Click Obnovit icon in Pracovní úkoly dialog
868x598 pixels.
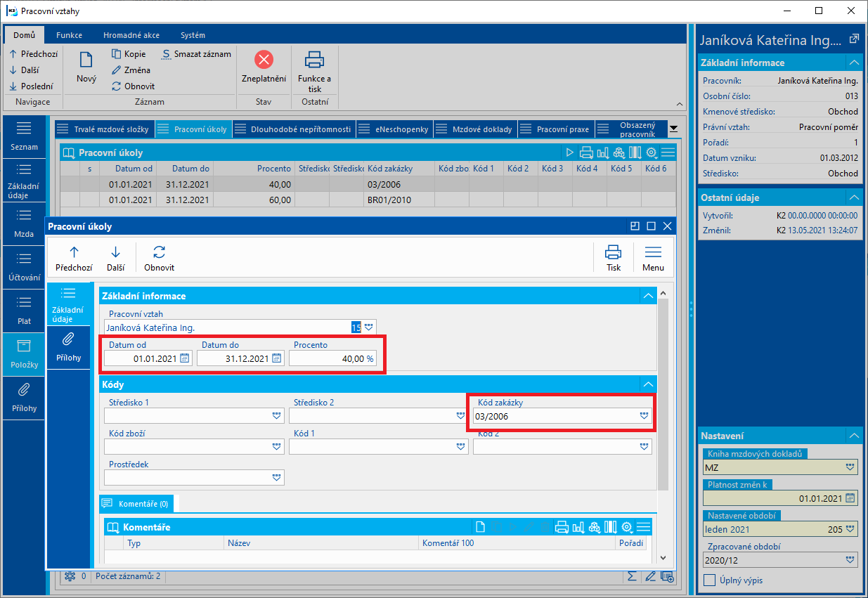tap(160, 252)
